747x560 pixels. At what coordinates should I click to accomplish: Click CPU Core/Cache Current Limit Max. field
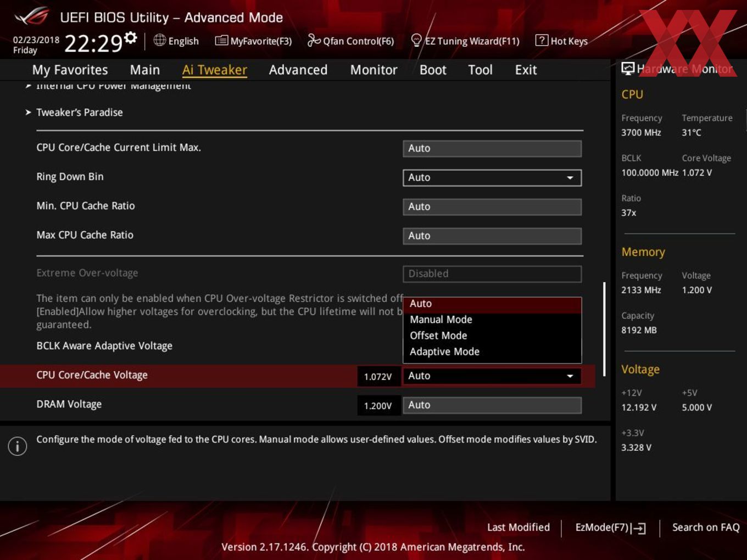tap(492, 148)
